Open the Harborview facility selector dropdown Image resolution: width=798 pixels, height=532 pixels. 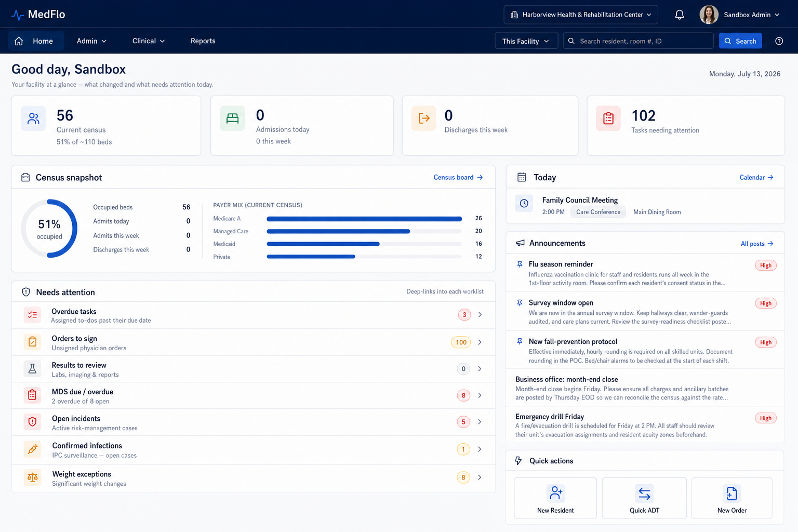(581, 15)
